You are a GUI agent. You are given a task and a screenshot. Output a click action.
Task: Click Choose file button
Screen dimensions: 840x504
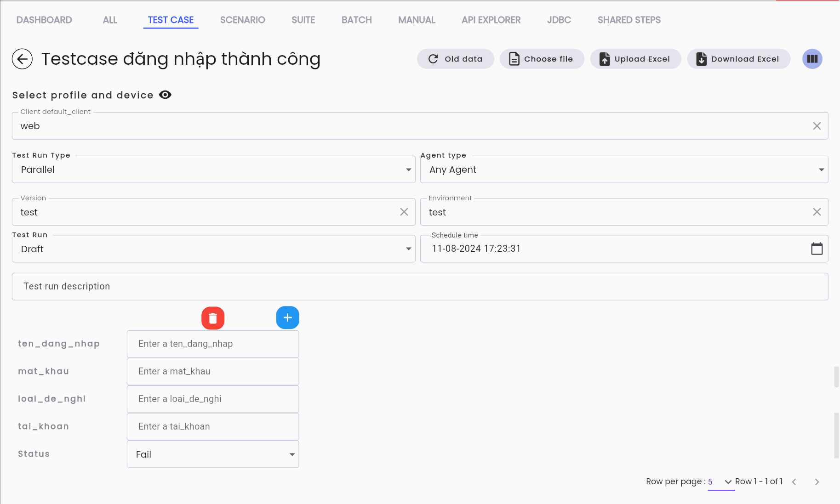click(542, 59)
